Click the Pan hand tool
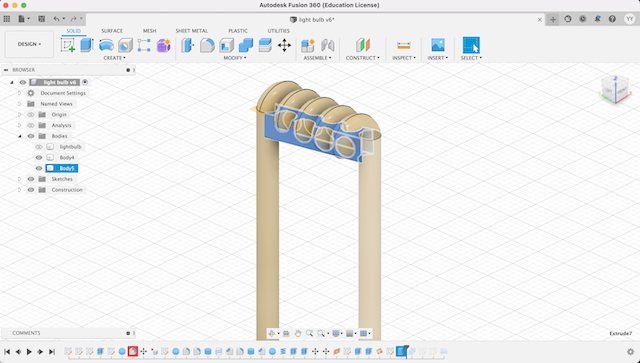The image size is (640, 363). point(298,334)
